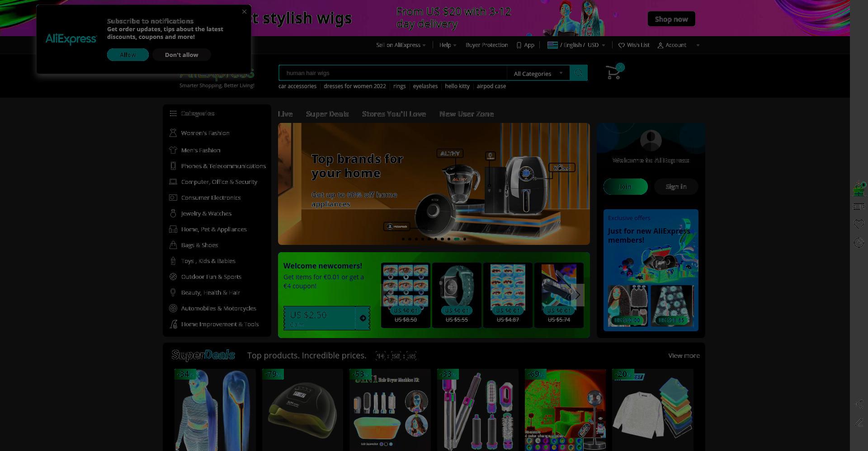Click the search magnifier button
This screenshot has width=868, height=451.
578,73
